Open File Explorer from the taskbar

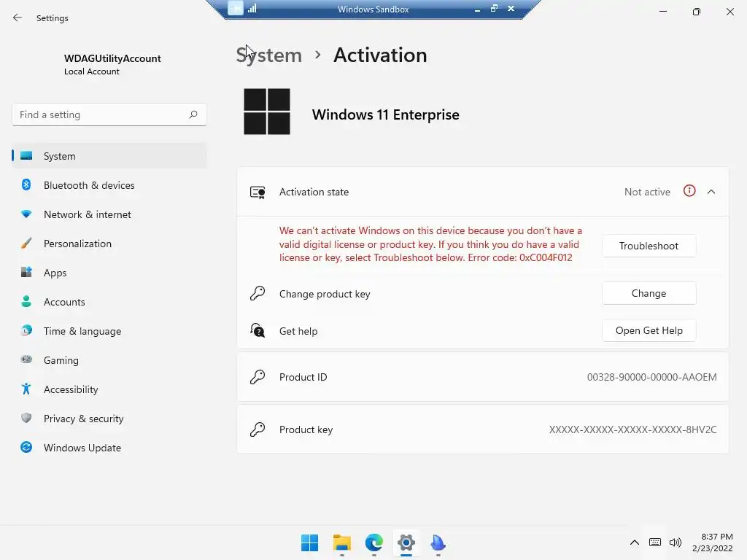[x=342, y=542]
